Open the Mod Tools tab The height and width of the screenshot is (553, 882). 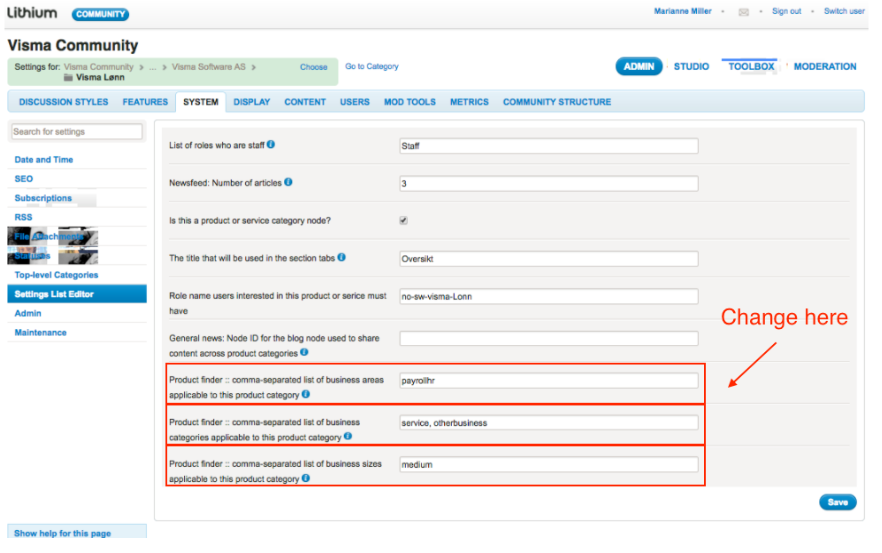410,102
